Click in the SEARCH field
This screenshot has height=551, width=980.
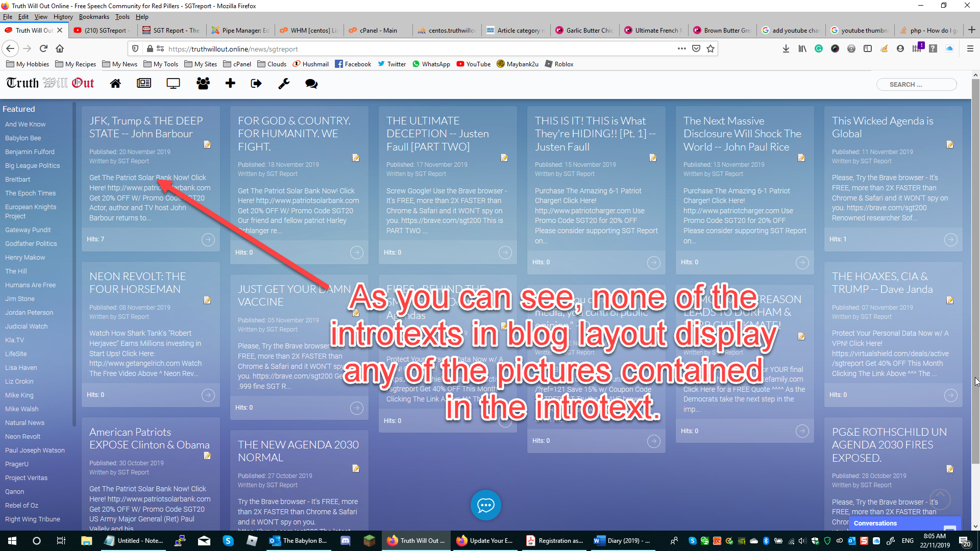(x=916, y=85)
